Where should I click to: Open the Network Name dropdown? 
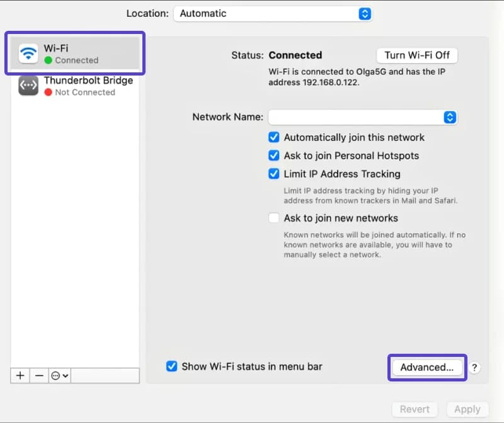point(449,117)
